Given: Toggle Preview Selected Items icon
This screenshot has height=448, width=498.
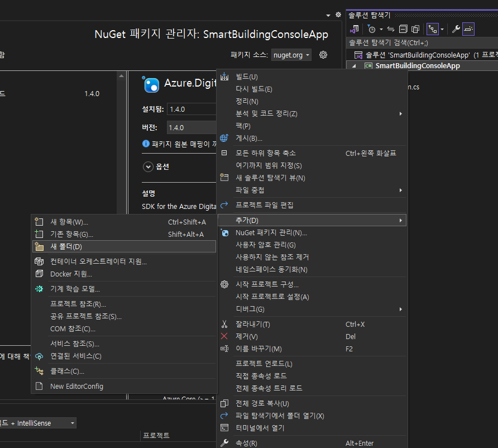Looking at the screenshot, I should pos(468,29).
